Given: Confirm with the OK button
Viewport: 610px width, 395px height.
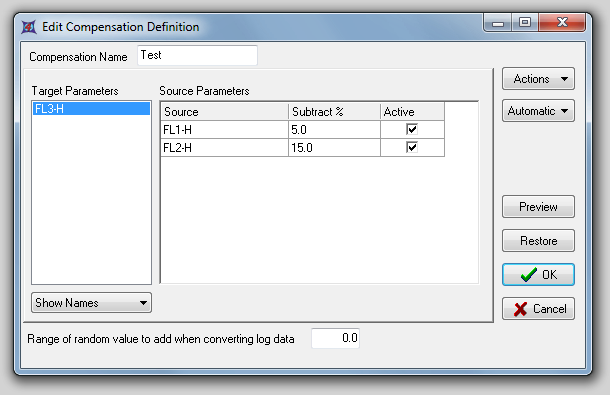Looking at the screenshot, I should pos(538,275).
